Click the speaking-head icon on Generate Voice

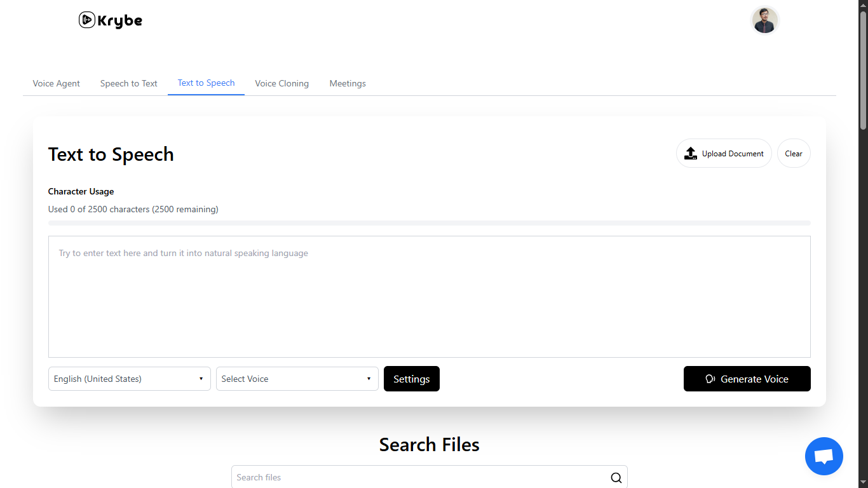tap(710, 379)
